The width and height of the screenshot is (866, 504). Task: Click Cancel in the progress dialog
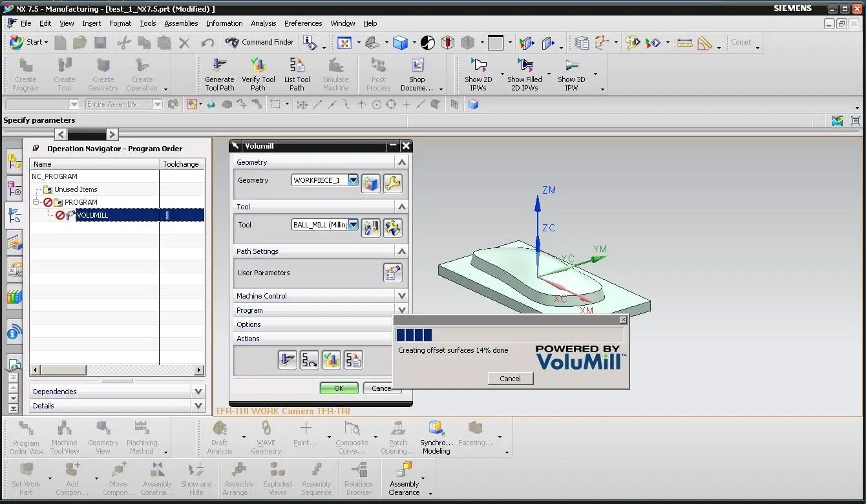(510, 379)
